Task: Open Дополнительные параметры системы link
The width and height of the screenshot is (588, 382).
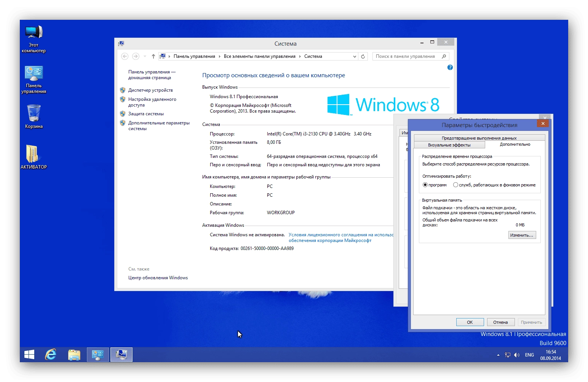Action: 159,126
